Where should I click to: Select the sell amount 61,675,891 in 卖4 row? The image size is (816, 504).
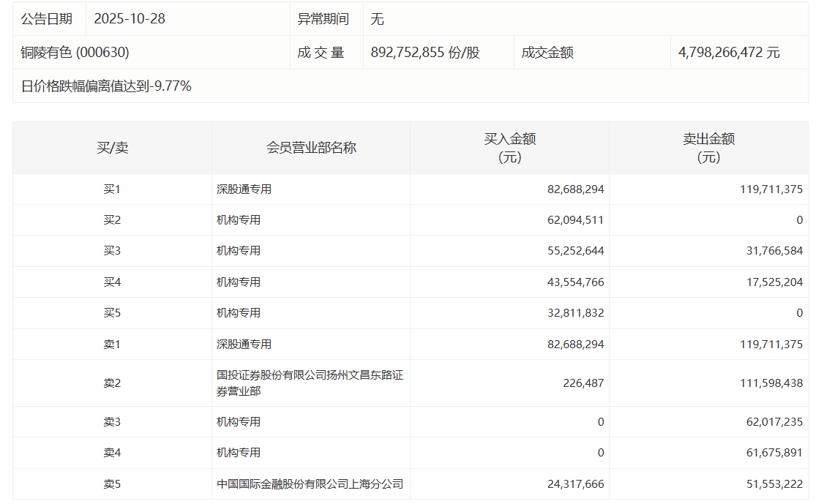tap(771, 453)
